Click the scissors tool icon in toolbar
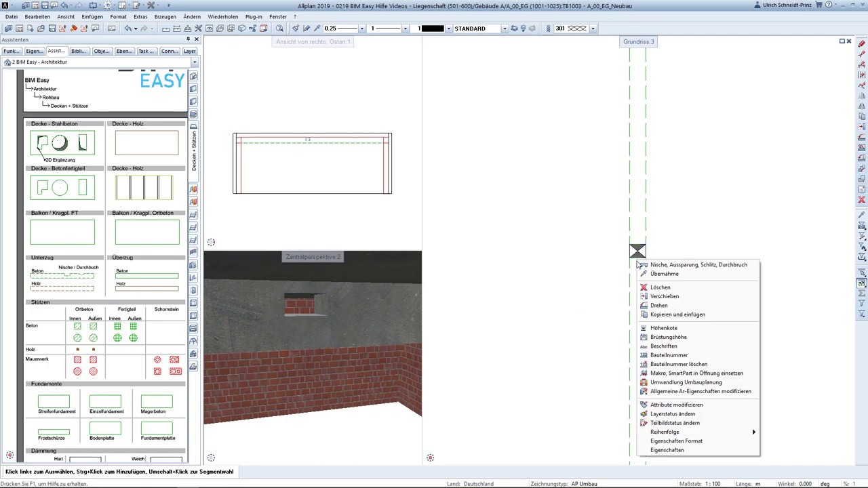Screen dimensions: 868x488 198,28
